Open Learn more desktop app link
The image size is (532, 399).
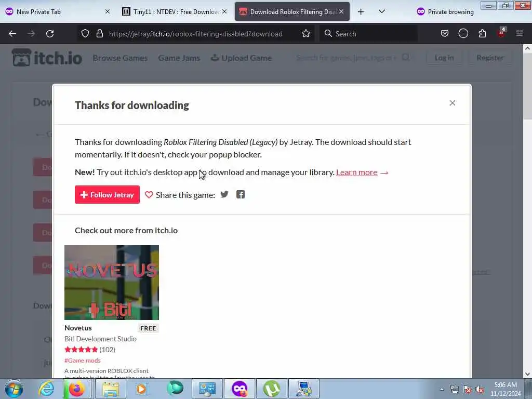tap(356, 172)
